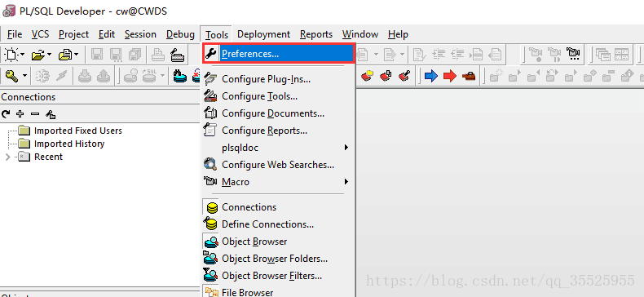The width and height of the screenshot is (644, 297).
Task: Click the red right arrow toolbar icon
Action: (450, 76)
